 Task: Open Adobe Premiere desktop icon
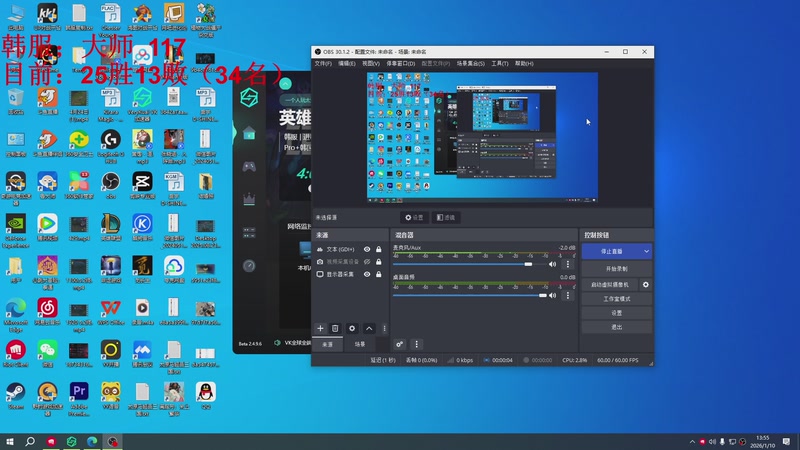(x=79, y=397)
